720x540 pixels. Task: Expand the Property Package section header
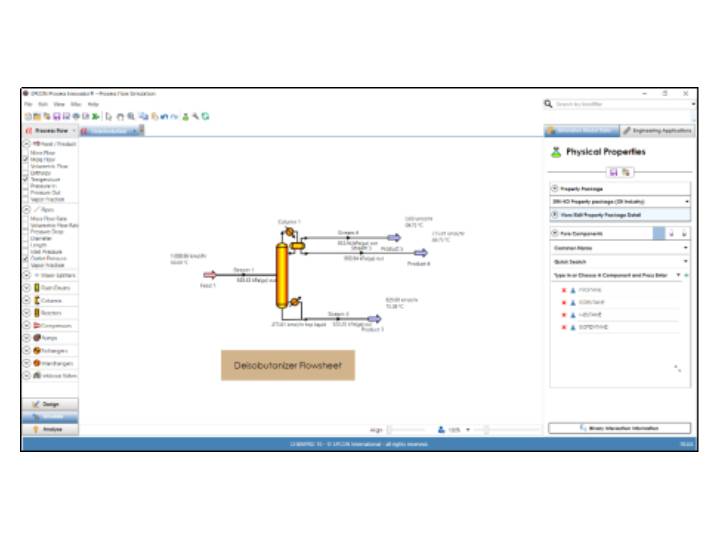[x=620, y=189]
